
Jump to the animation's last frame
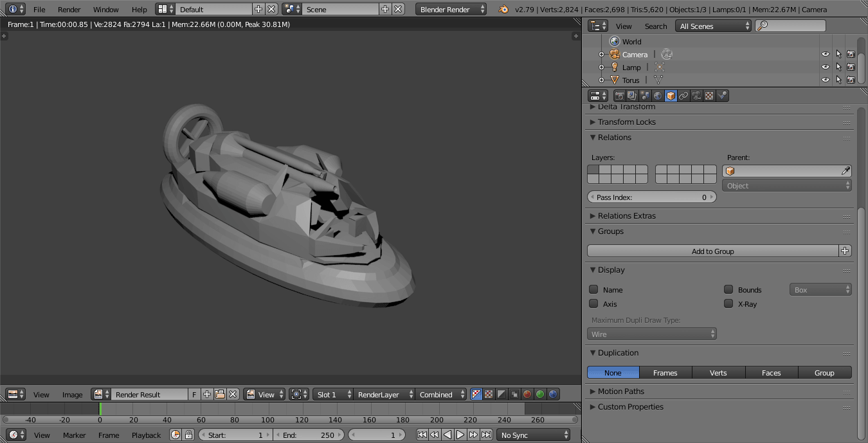click(x=487, y=435)
